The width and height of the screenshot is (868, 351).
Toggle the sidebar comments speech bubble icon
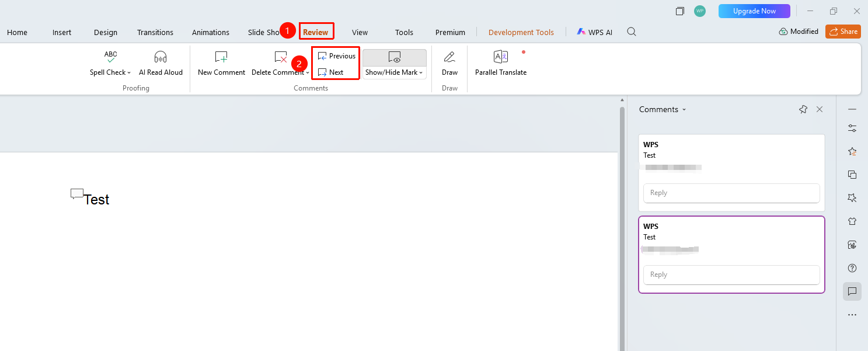pyautogui.click(x=852, y=291)
